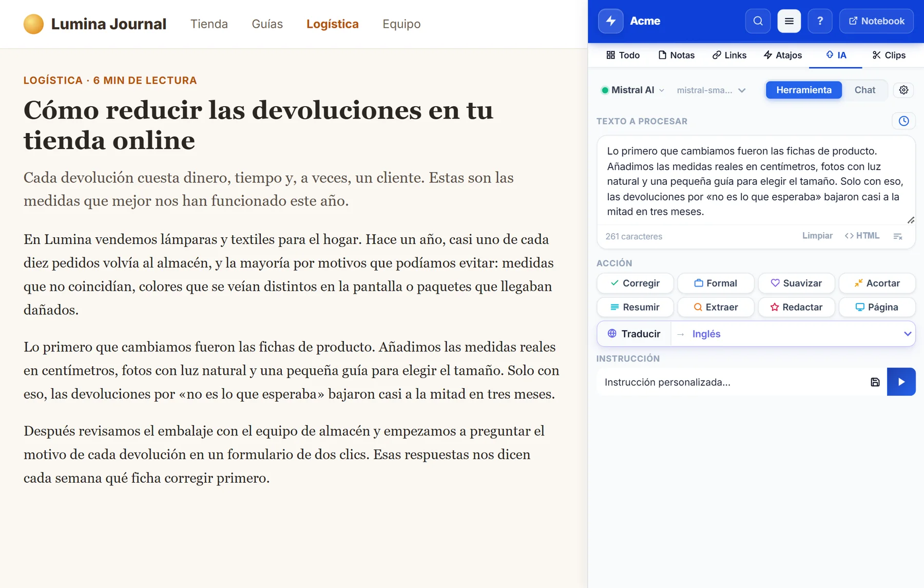
Task: Select the Resumir action
Action: [x=635, y=307]
